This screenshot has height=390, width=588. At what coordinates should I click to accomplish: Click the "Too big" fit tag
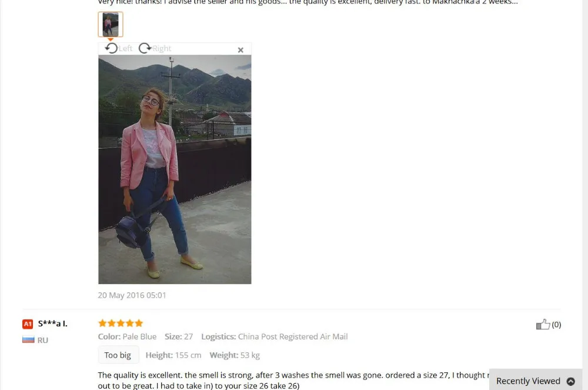118,355
